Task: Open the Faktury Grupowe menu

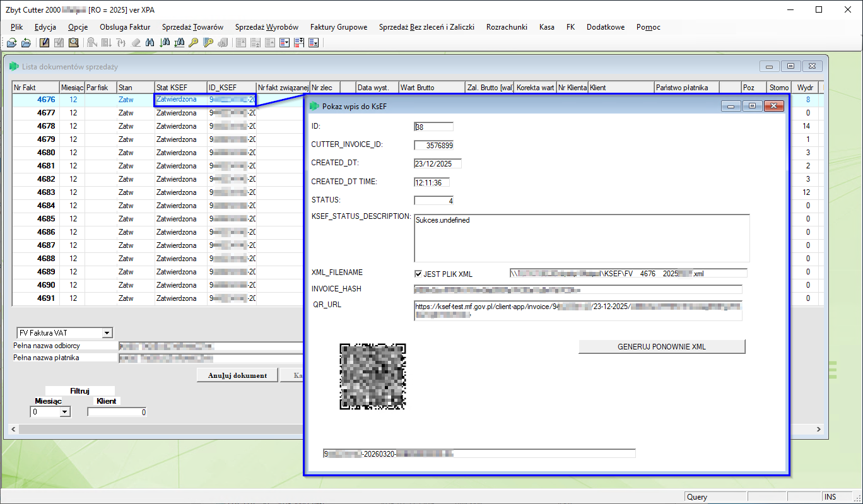Action: pos(339,27)
